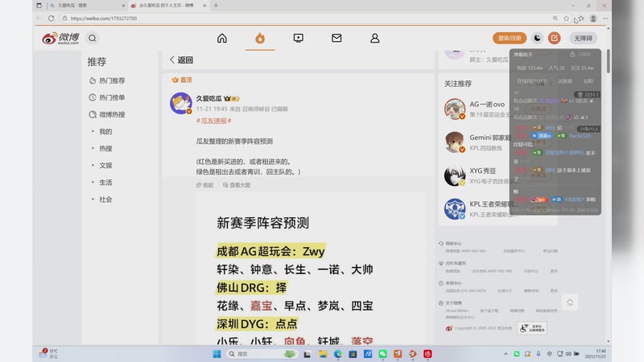The width and height of the screenshot is (644, 362).
Task: Select 我的 in the sidebar
Action: 105,131
